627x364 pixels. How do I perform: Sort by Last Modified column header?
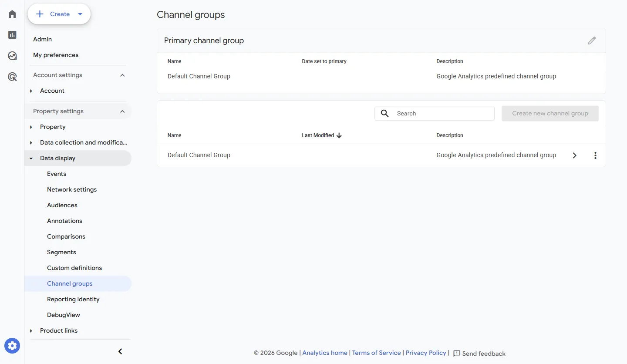point(318,135)
